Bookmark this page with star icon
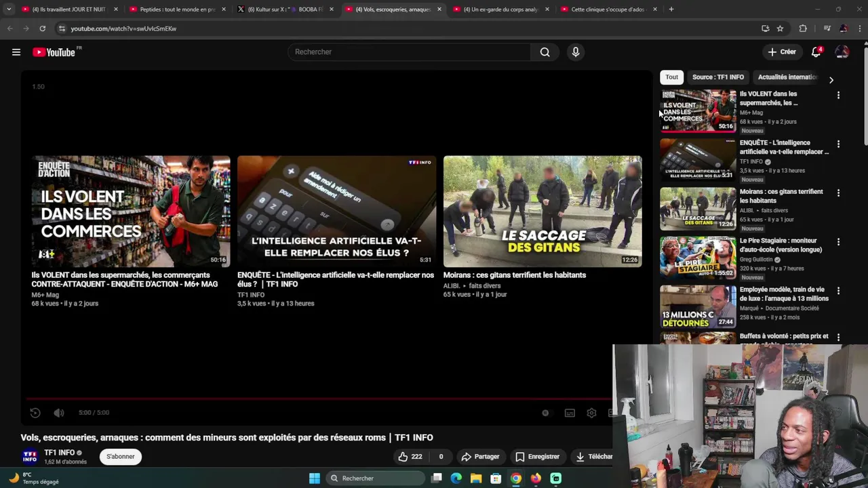Viewport: 868px width, 488px height. pyautogui.click(x=780, y=28)
